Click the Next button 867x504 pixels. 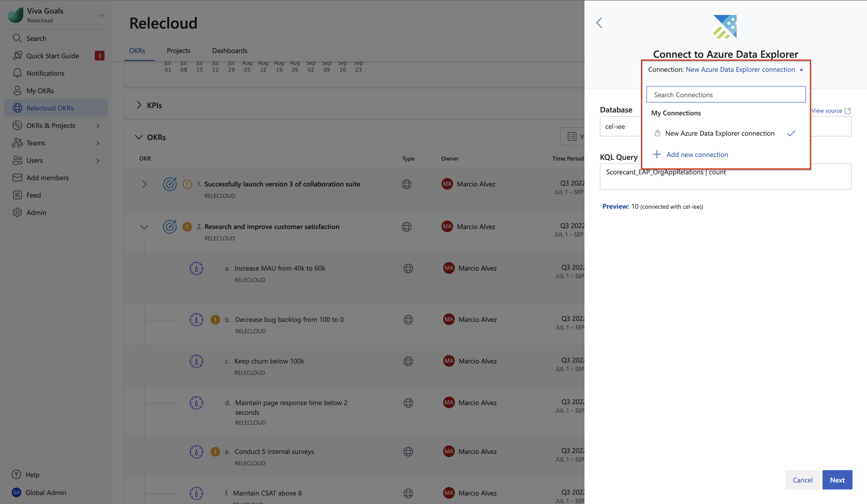click(837, 480)
